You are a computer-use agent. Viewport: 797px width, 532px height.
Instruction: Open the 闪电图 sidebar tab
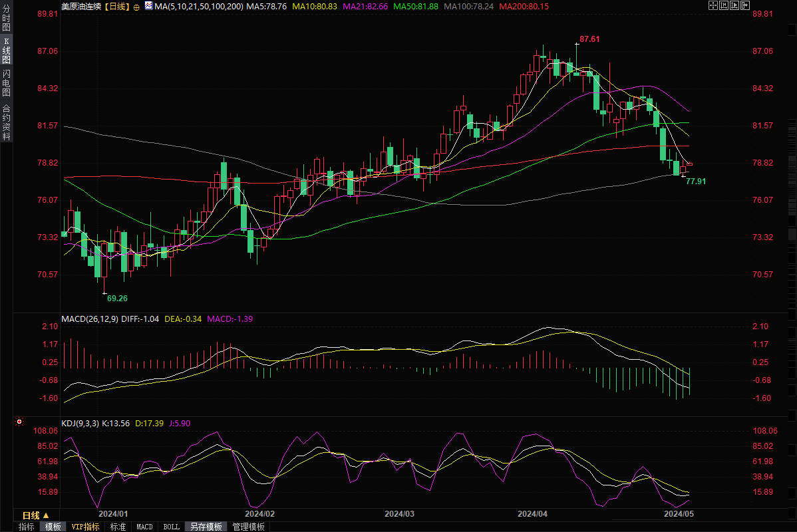coord(7,82)
